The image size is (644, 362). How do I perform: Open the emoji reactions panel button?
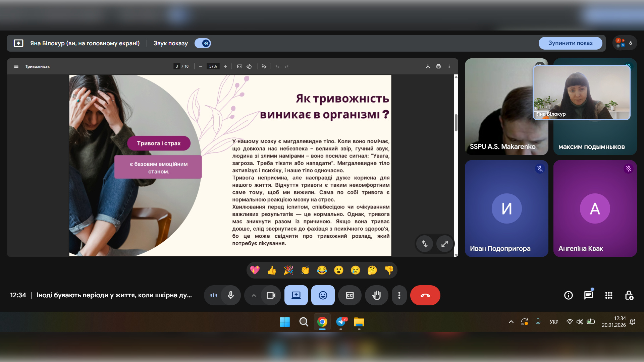323,295
